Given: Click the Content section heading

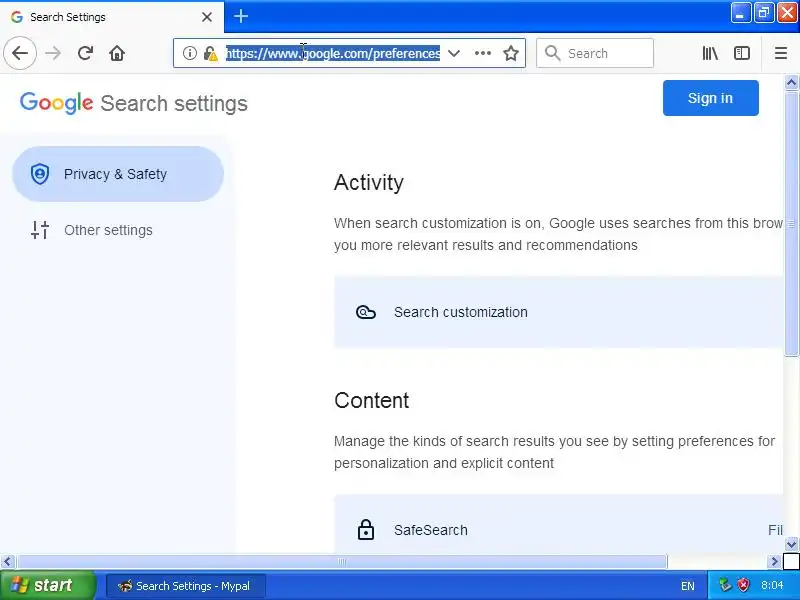Looking at the screenshot, I should [x=371, y=401].
